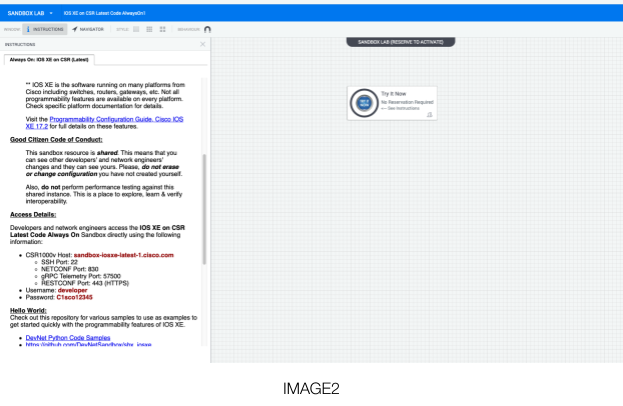Open the Programmability Configuration Guide link
The image size is (623, 406).
coord(104,123)
